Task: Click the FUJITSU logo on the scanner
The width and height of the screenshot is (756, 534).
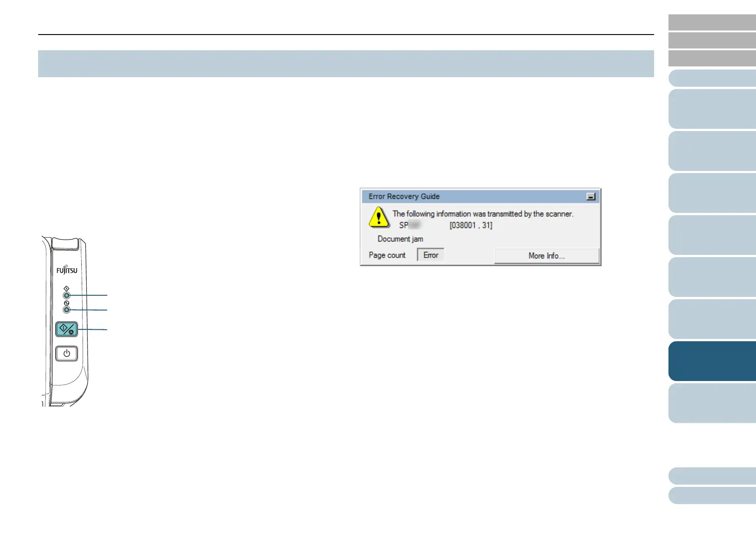Action: pyautogui.click(x=67, y=270)
